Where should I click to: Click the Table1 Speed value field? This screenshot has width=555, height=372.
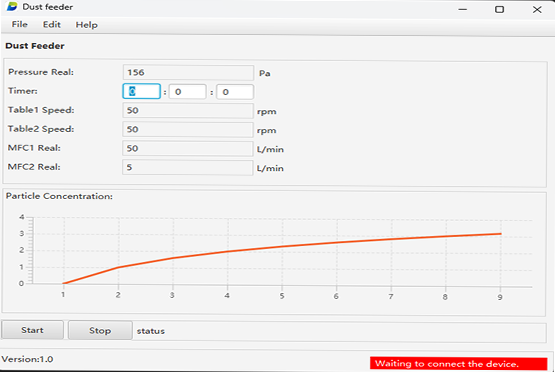[x=188, y=110]
